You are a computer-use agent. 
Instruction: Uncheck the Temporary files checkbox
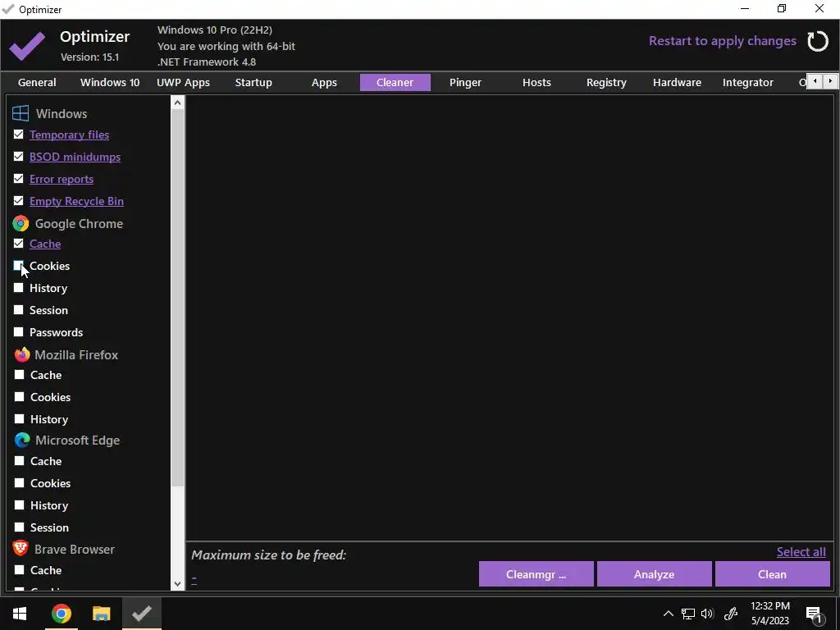[x=19, y=135]
